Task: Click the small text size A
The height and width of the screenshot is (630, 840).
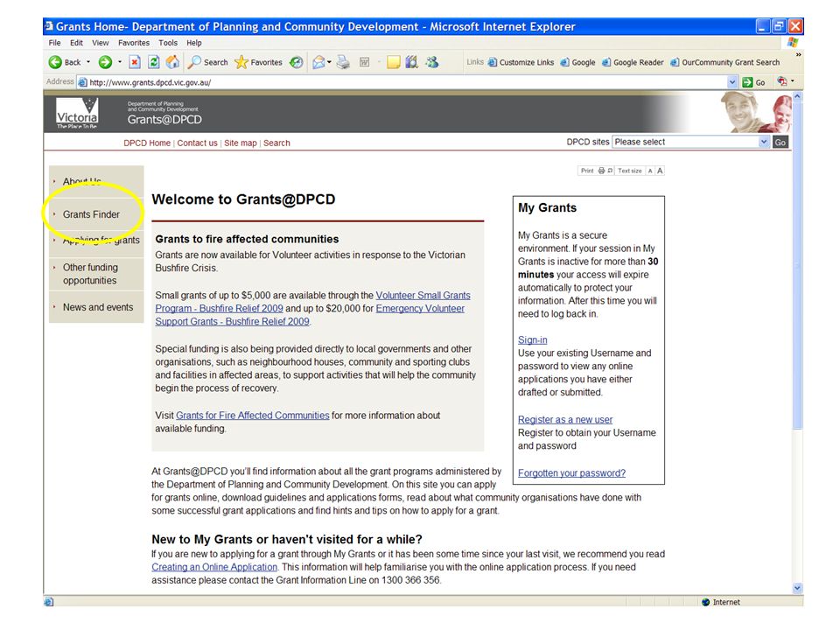Action: (x=650, y=171)
